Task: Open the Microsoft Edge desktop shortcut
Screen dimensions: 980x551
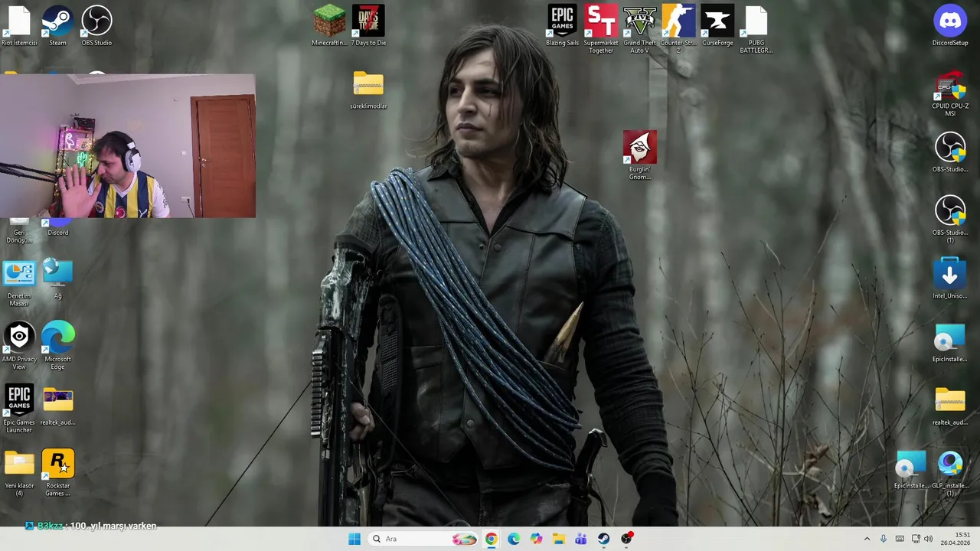Action: coord(57,347)
